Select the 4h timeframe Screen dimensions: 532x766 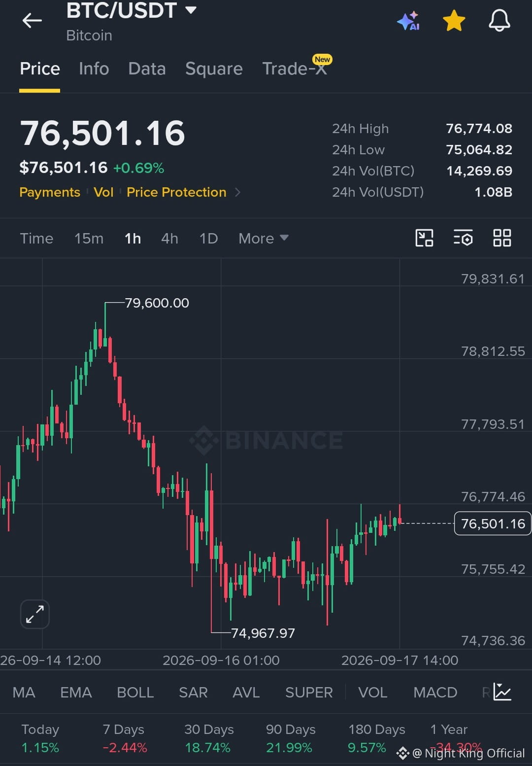pos(169,239)
